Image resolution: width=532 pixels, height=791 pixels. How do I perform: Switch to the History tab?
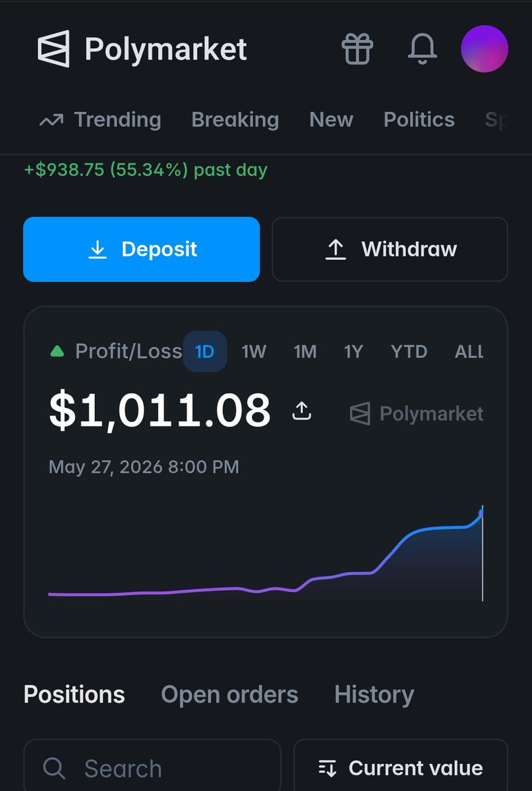(374, 694)
